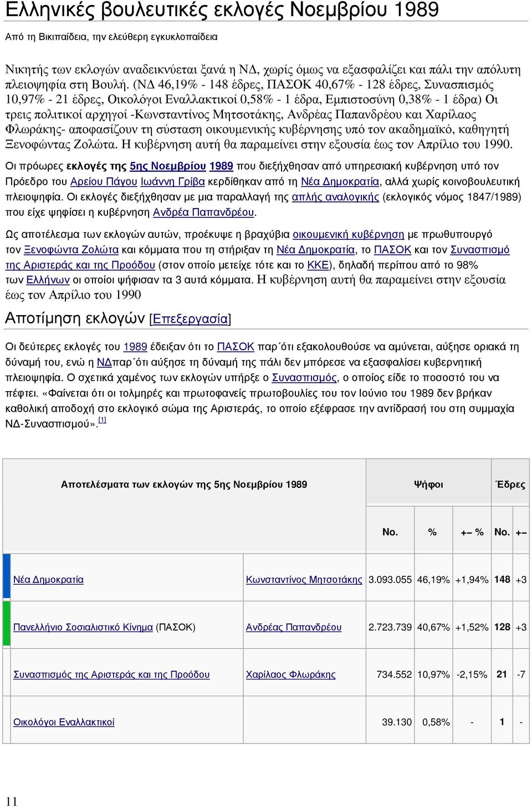Follow the 'Συνασπισμός' link in the Αποτίμηση section
The height and width of the screenshot is (807, 532).
(304, 378)
